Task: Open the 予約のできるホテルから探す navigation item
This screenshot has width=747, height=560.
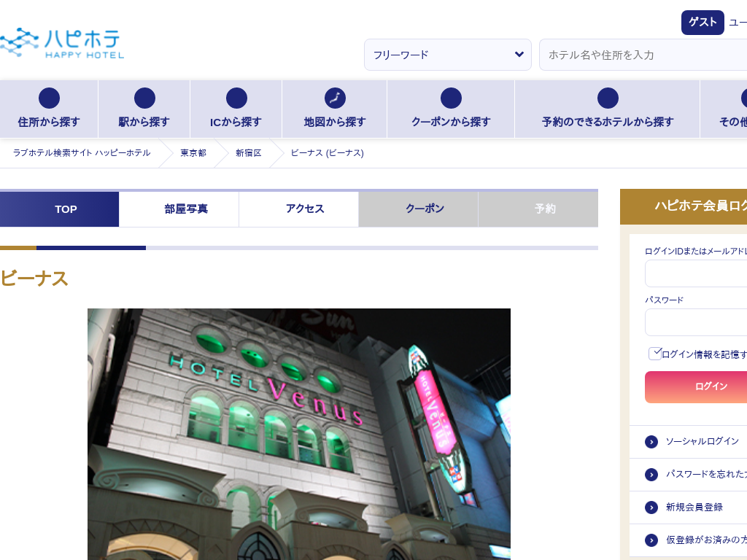Action: (608, 109)
